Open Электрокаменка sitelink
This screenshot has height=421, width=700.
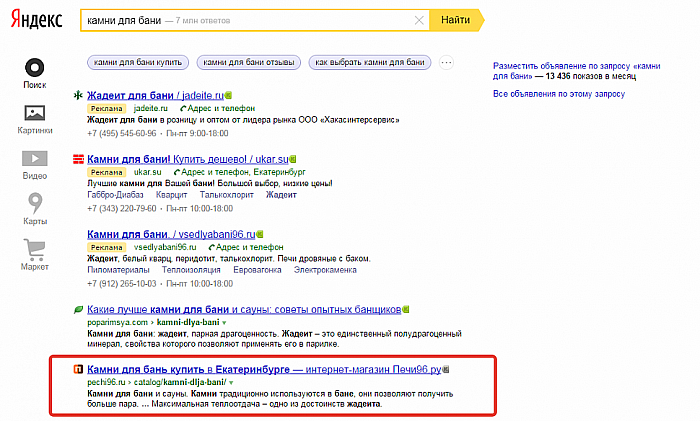click(325, 270)
